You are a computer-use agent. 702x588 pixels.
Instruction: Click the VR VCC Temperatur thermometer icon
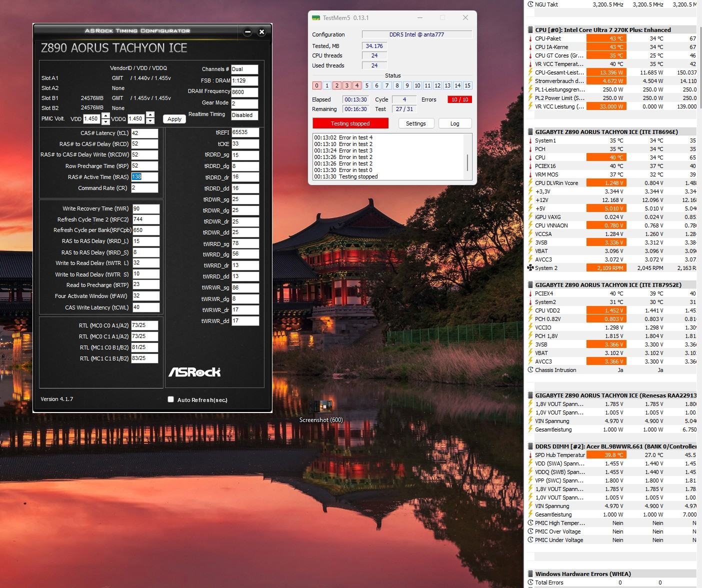tap(530, 64)
